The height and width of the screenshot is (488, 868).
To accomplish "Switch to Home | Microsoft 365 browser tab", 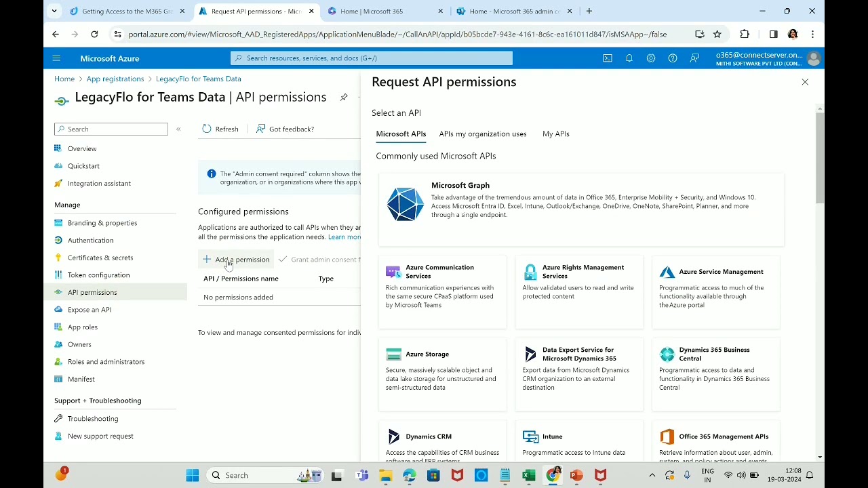I will [x=385, y=12].
